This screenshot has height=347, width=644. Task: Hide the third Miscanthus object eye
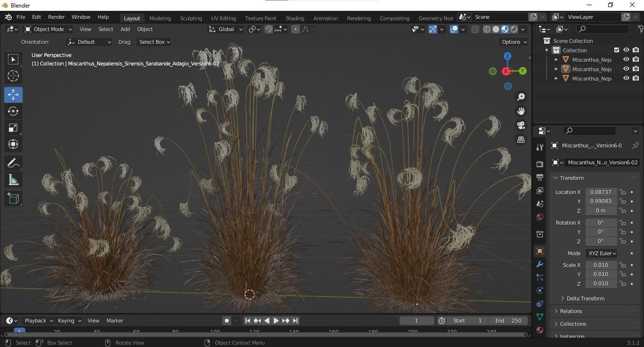[626, 78]
